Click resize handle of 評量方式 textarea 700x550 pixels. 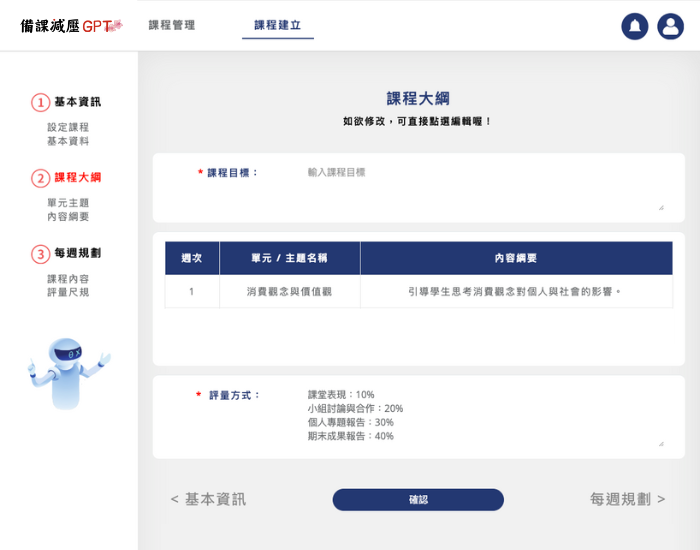[x=660, y=443]
